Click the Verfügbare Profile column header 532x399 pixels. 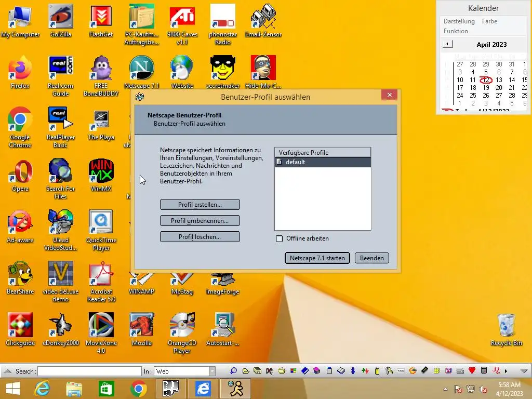pos(323,152)
